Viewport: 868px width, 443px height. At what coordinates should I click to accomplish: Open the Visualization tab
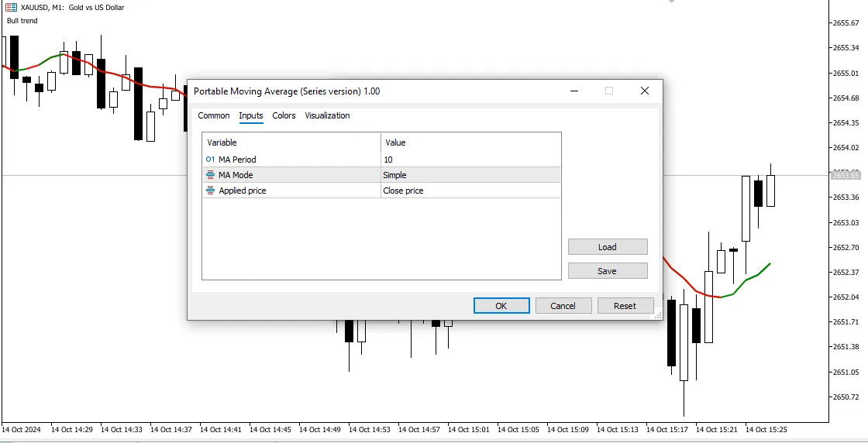[327, 115]
